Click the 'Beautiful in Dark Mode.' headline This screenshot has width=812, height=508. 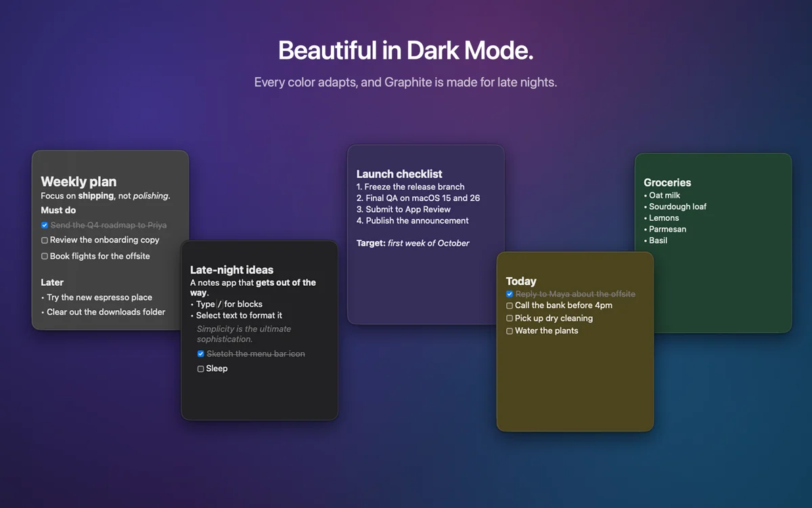[x=406, y=51]
